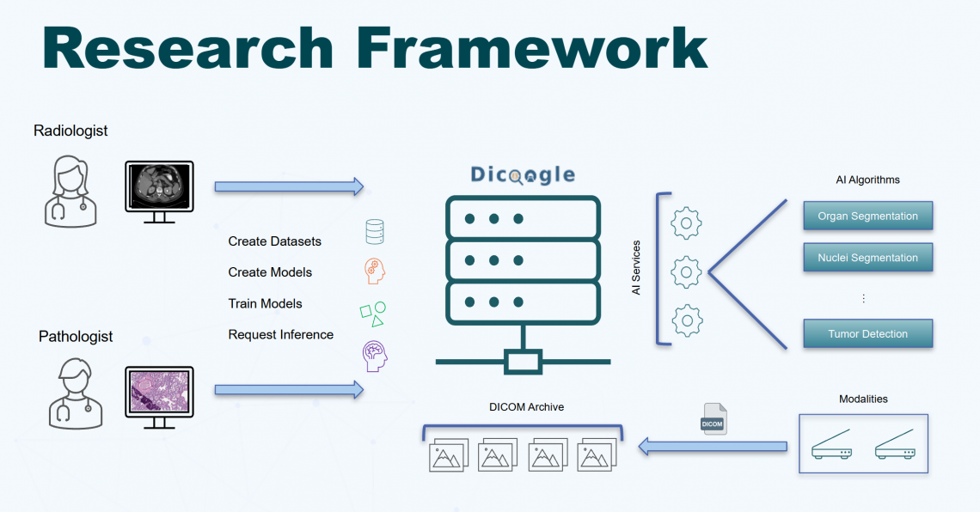
Task: Click the "Research Framework" title
Action: coord(375,48)
